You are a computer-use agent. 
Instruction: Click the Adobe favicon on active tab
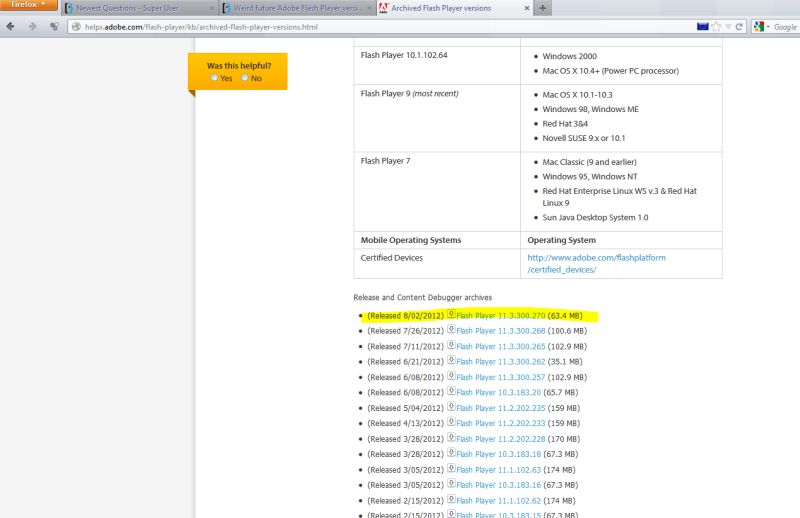tap(384, 8)
